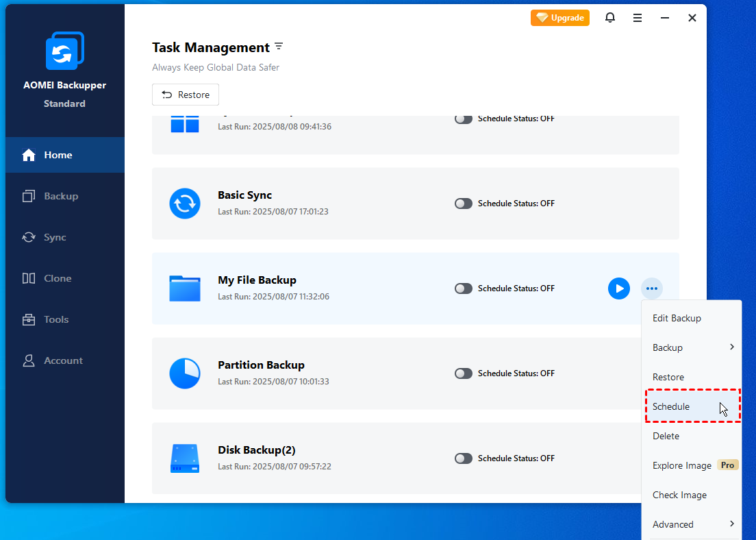
Task: Expand the Advanced submenu
Action: pyautogui.click(x=692, y=524)
